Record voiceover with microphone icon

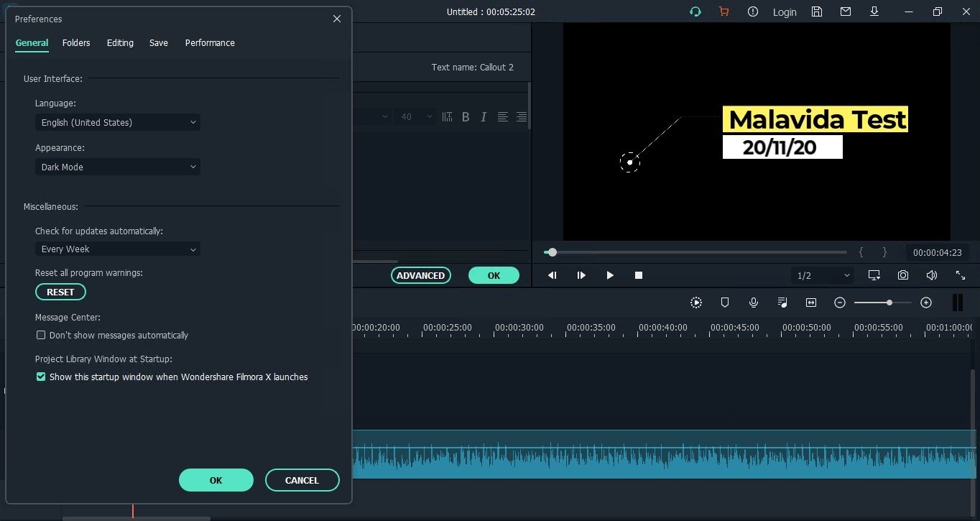point(754,303)
